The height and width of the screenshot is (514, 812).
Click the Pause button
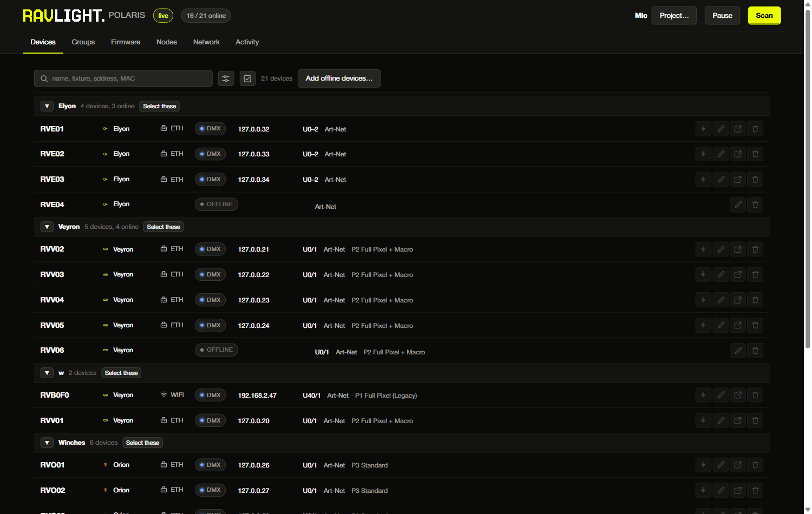tap(722, 16)
